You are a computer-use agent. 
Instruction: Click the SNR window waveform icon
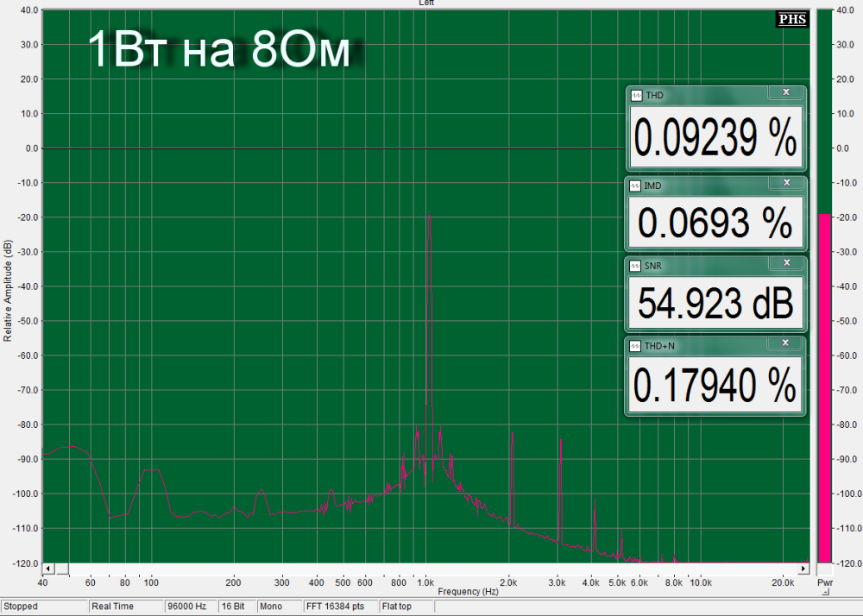pos(637,267)
